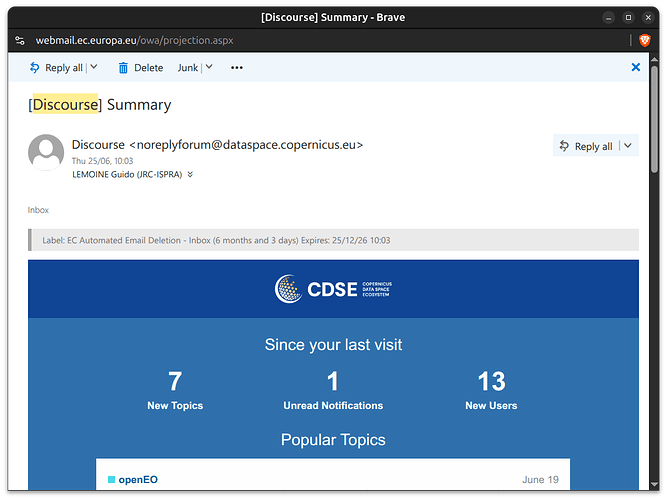
Task: Click the trash can Delete icon
Action: [123, 68]
